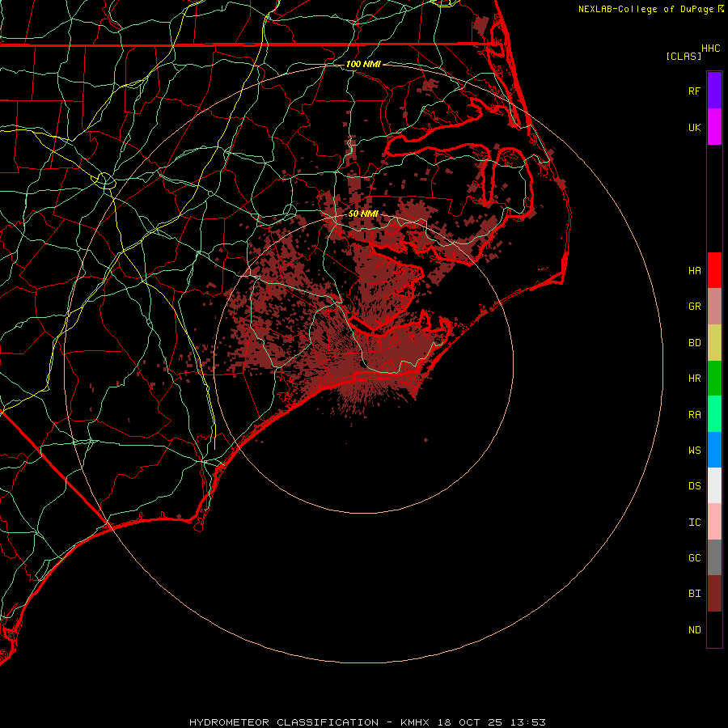Click the GC legend label
728x728 pixels.
coord(694,558)
